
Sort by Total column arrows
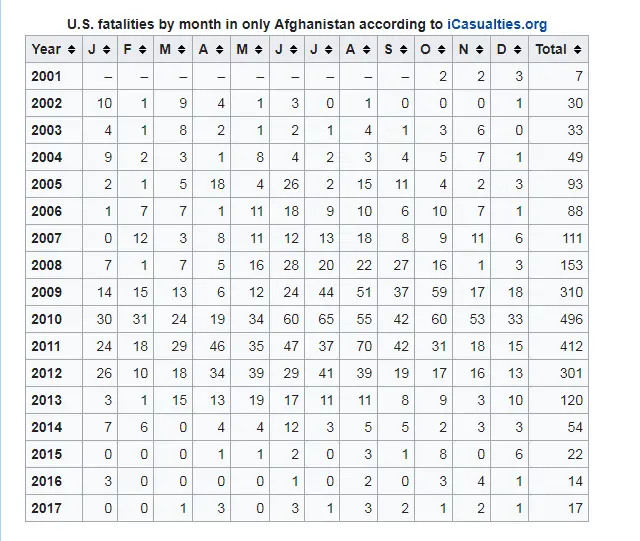pyautogui.click(x=577, y=50)
